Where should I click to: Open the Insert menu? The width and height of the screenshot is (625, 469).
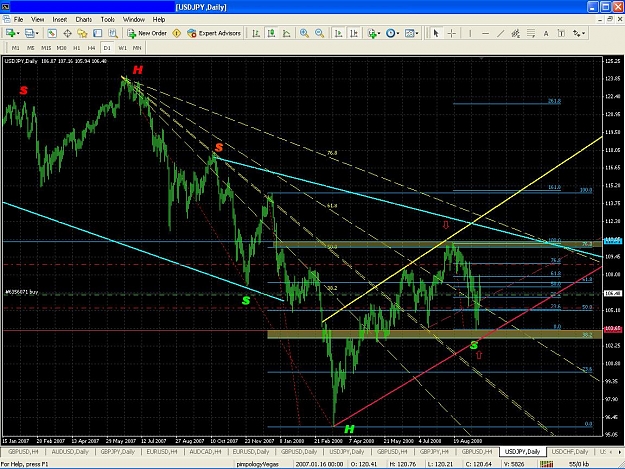point(60,20)
